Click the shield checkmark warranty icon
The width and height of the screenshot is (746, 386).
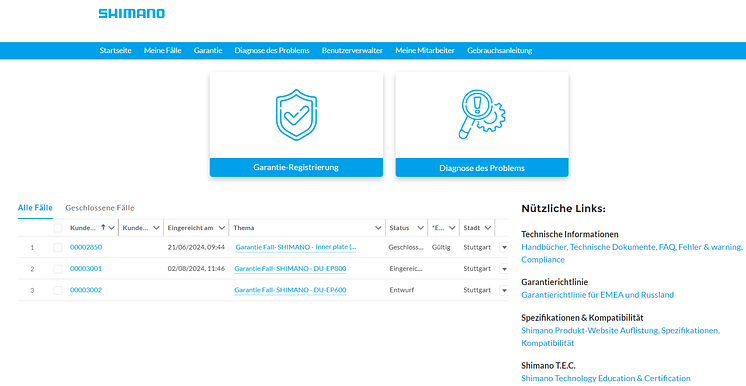(x=296, y=115)
